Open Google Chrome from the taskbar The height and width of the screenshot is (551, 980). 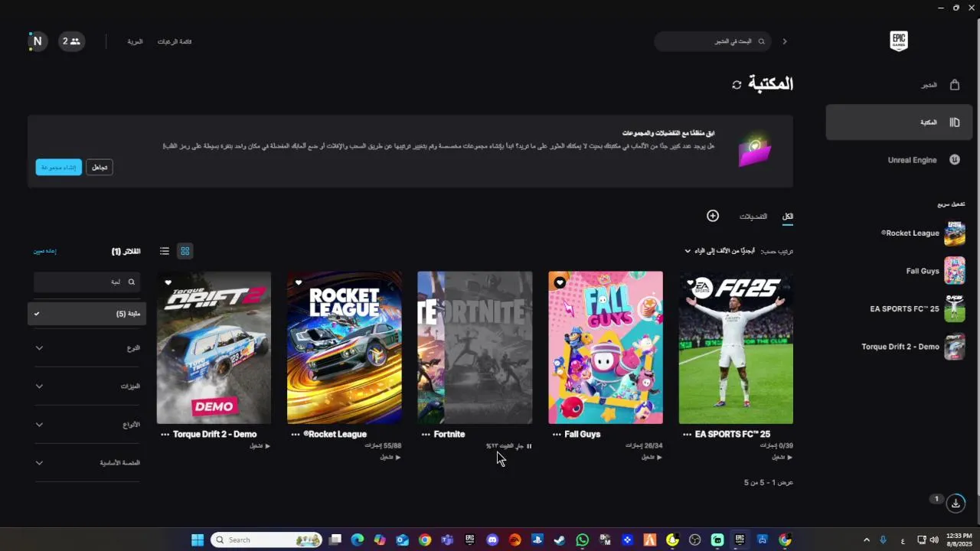click(425, 540)
